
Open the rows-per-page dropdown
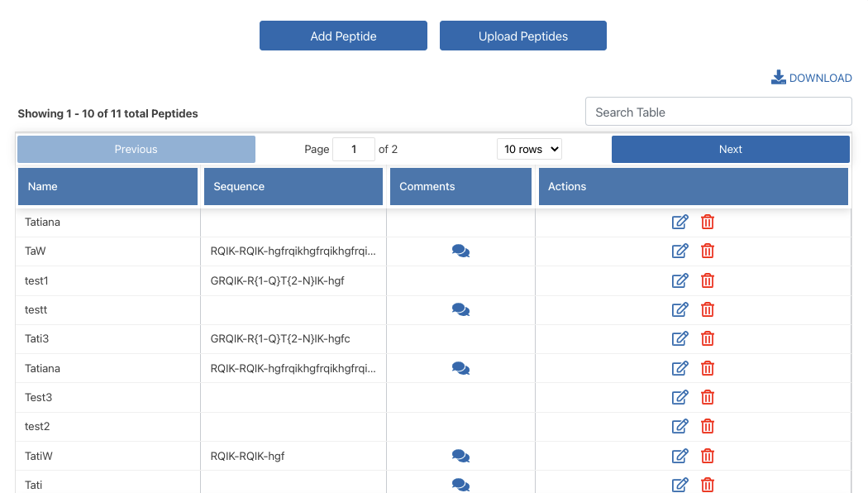tap(529, 149)
